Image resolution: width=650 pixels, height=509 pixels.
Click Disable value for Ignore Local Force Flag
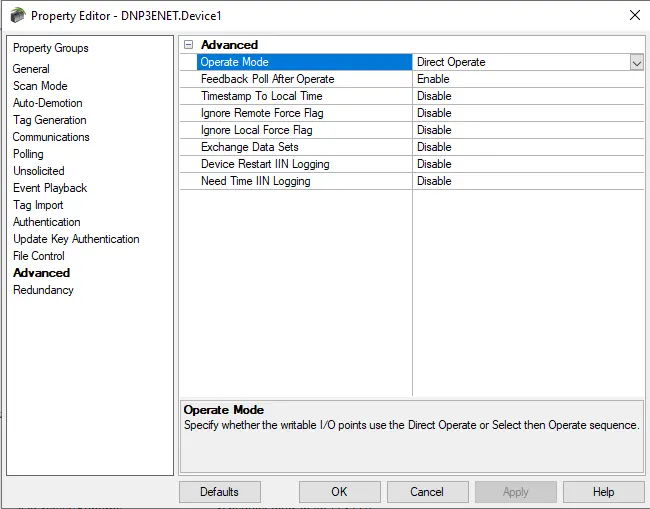click(528, 130)
